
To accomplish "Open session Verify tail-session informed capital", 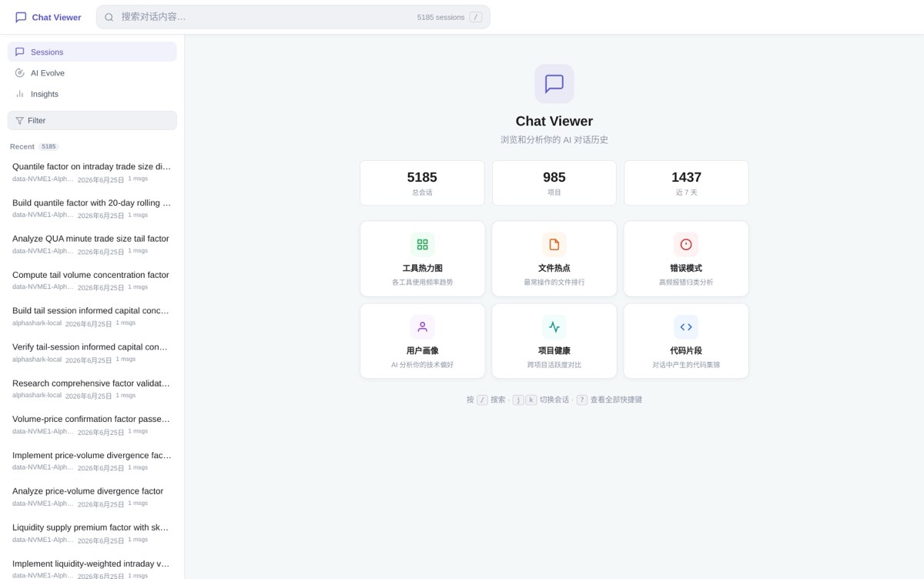I will (92, 353).
